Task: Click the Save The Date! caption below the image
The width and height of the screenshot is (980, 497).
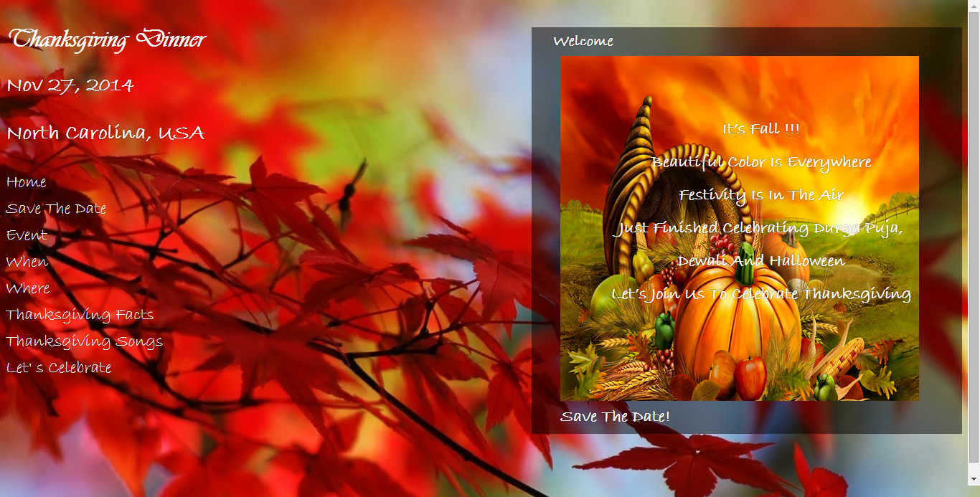Action: tap(615, 417)
